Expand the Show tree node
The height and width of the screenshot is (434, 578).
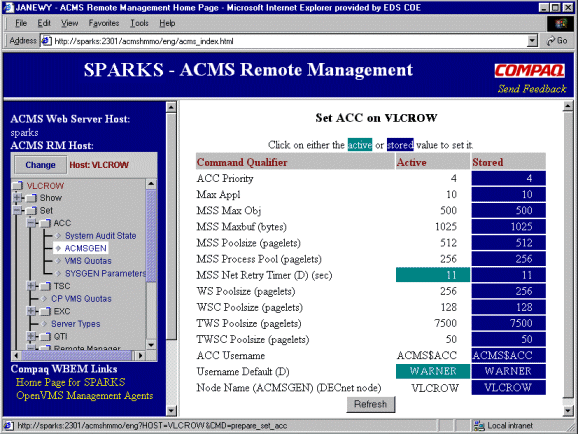coord(17,198)
